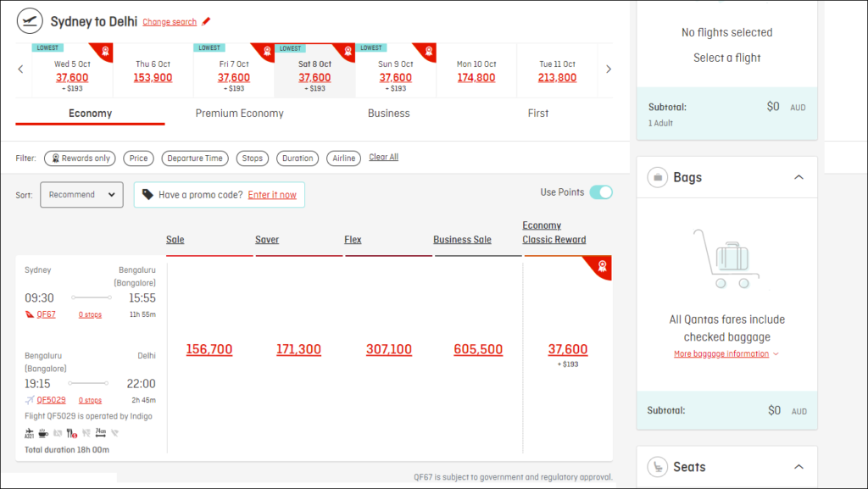868x489 pixels.
Task: Click the 74cm seat pitch icon
Action: tap(100, 432)
